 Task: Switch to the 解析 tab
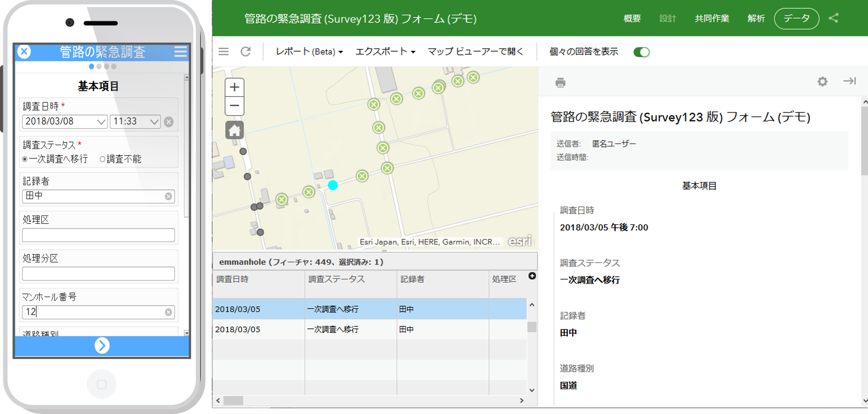tap(756, 18)
